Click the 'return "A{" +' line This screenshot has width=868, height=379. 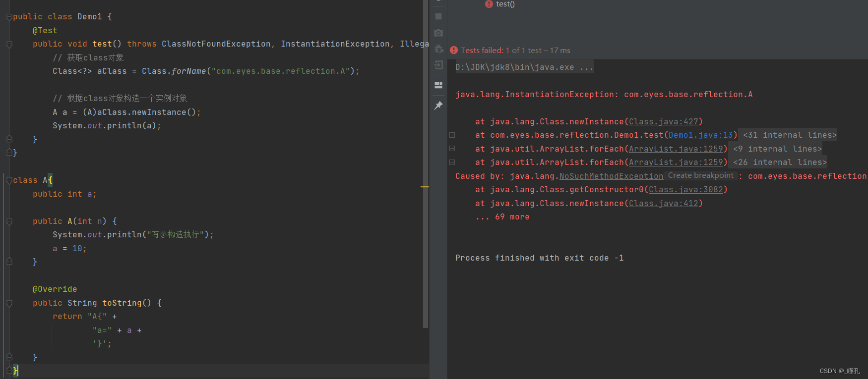(x=84, y=316)
